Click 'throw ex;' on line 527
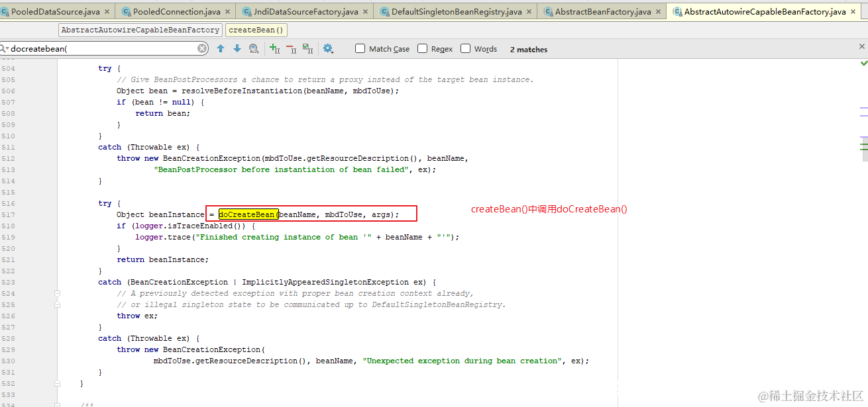Image resolution: width=868 pixels, height=407 pixels. 138,316
